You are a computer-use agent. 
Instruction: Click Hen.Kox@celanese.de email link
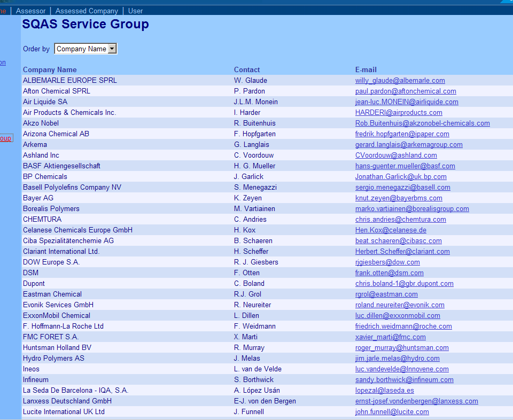[391, 230]
